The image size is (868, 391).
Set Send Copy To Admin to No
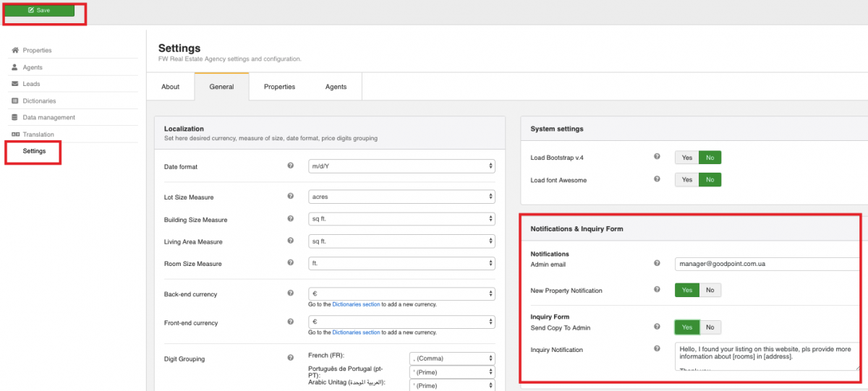click(710, 327)
